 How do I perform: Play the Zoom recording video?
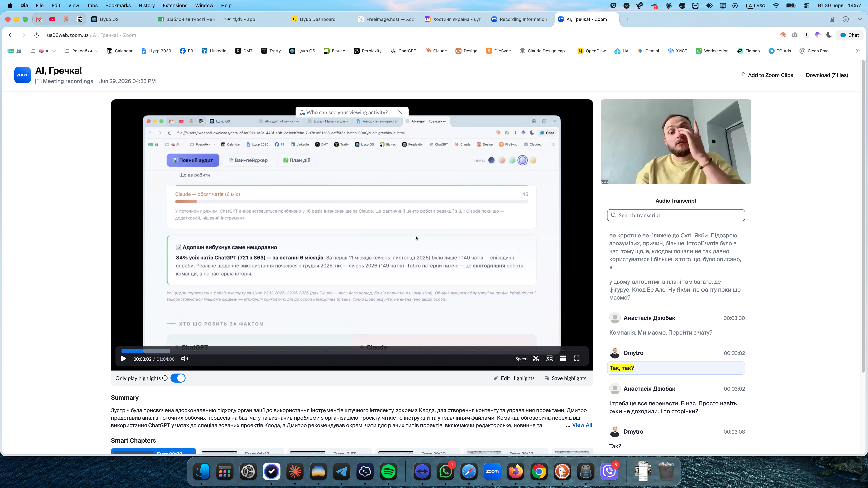tap(123, 359)
